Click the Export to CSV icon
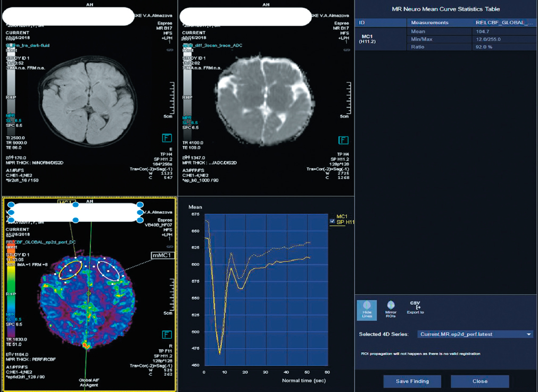This screenshot has width=538, height=392. pos(415,308)
